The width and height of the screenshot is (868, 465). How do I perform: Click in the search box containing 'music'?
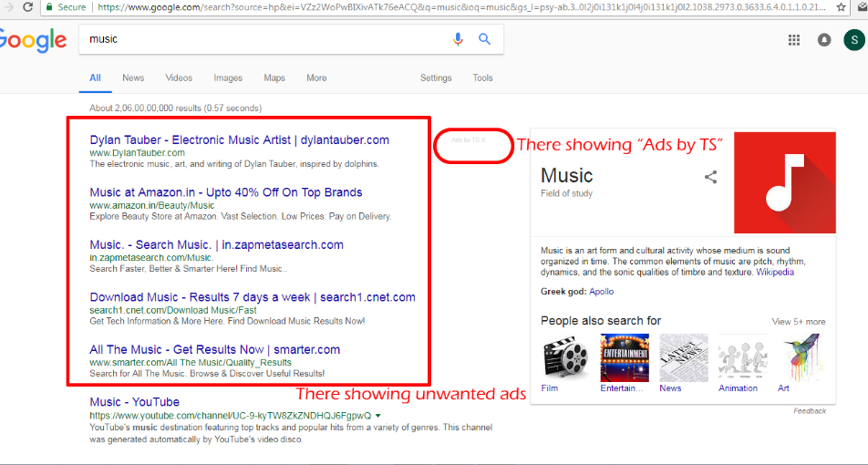coord(264,39)
